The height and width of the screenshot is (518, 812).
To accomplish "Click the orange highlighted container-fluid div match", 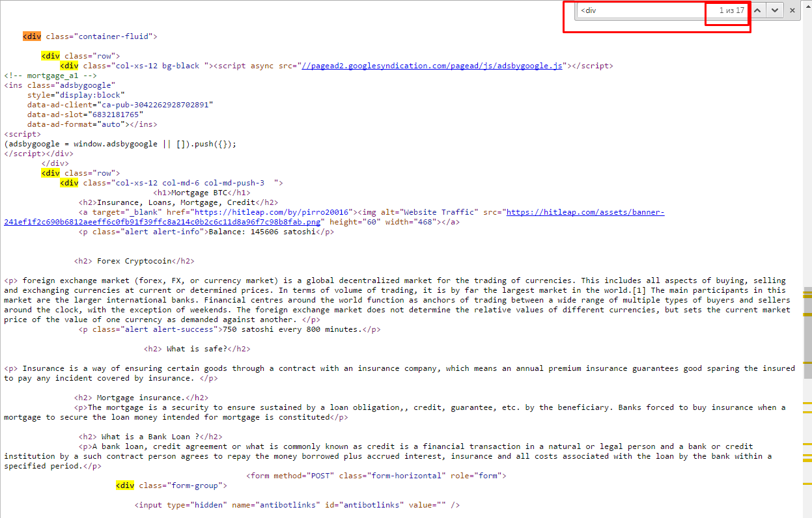I will [x=31, y=36].
